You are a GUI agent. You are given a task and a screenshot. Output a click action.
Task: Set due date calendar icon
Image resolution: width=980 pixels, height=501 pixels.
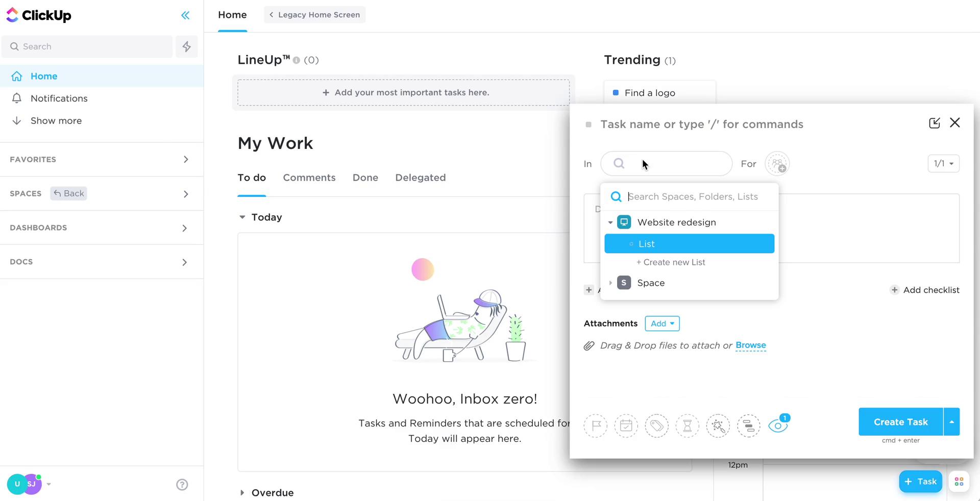626,425
